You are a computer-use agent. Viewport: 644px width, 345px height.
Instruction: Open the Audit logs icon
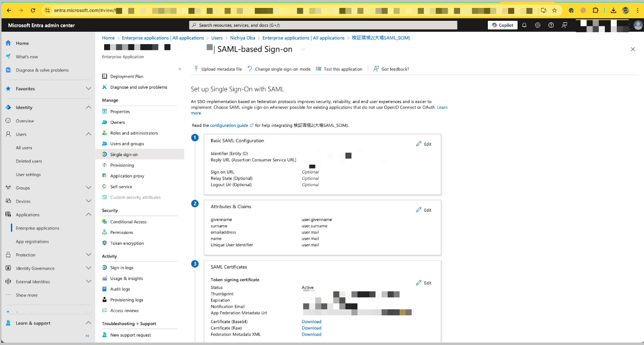(105, 289)
